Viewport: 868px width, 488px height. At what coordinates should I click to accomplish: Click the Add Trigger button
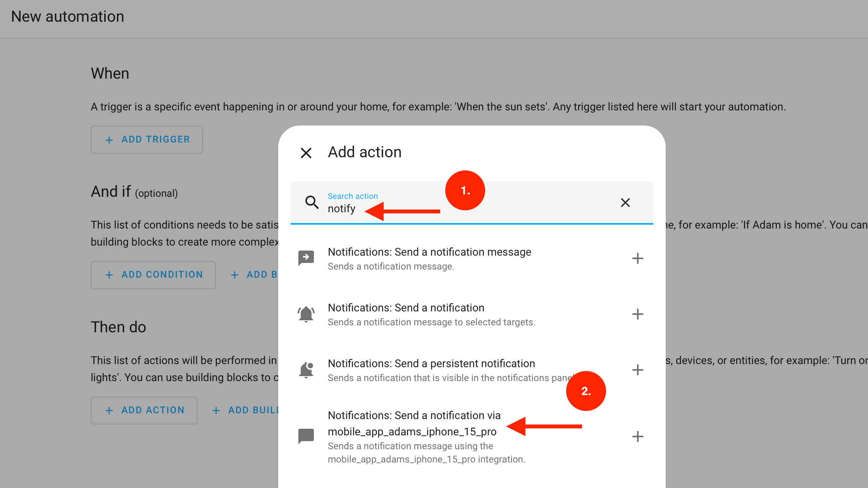point(147,140)
